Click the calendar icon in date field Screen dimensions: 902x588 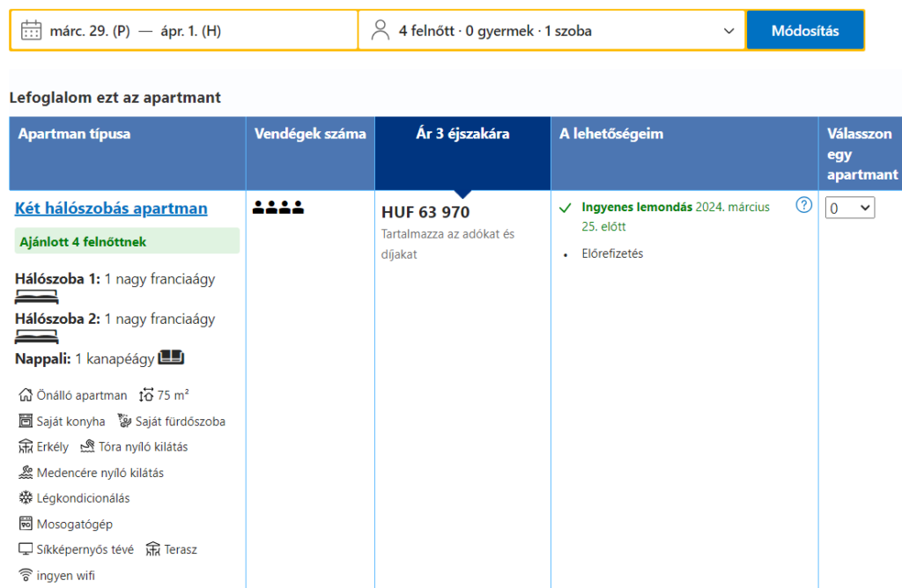31,30
